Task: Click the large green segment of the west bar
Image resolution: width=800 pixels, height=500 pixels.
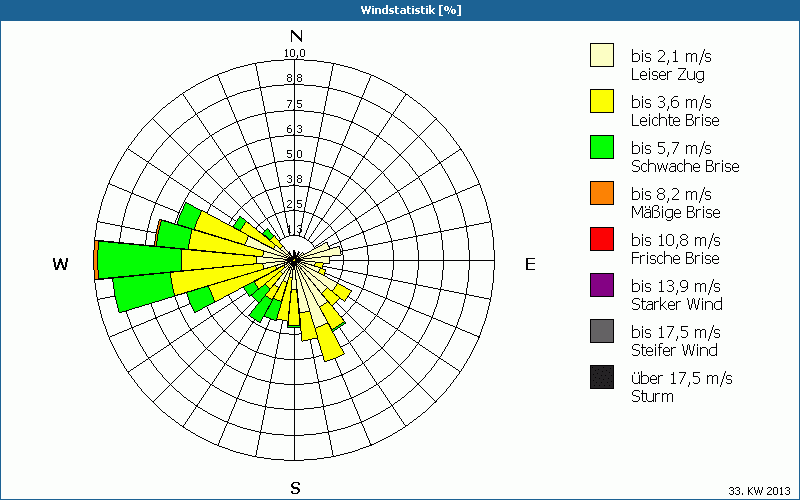Action: point(140,260)
